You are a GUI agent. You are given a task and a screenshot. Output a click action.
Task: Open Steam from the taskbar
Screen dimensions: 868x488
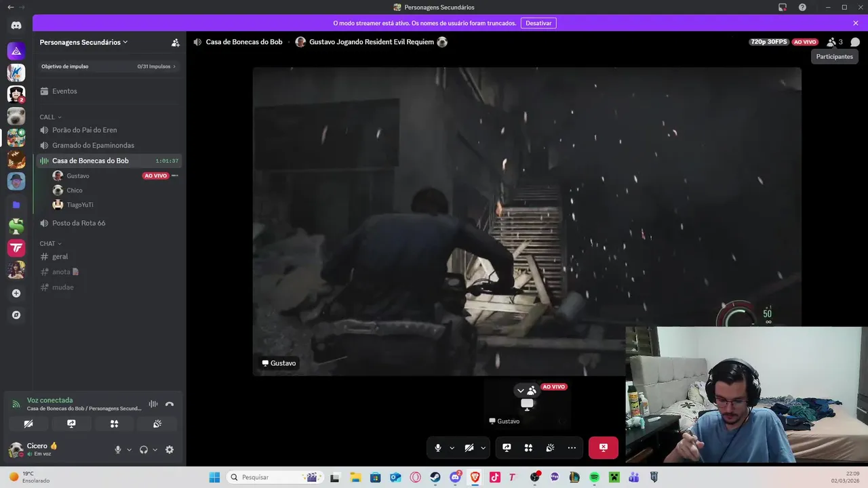tap(435, 477)
